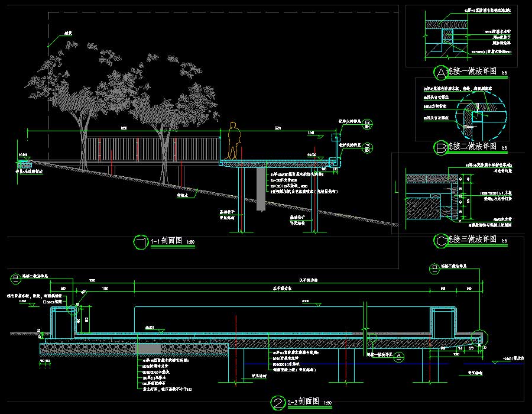Select the circled A marker before 连接一做法详图
Screen dimensions: 532x414
point(440,73)
